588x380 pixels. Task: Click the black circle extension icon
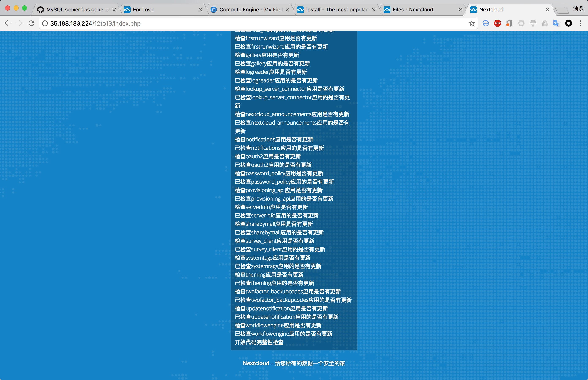point(569,23)
